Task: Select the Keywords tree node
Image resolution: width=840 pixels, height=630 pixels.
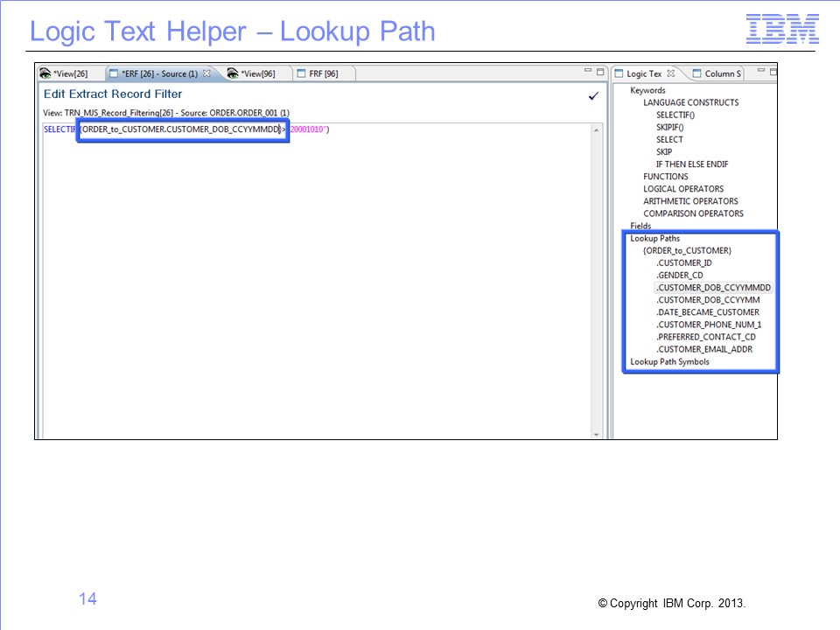Action: (x=647, y=90)
